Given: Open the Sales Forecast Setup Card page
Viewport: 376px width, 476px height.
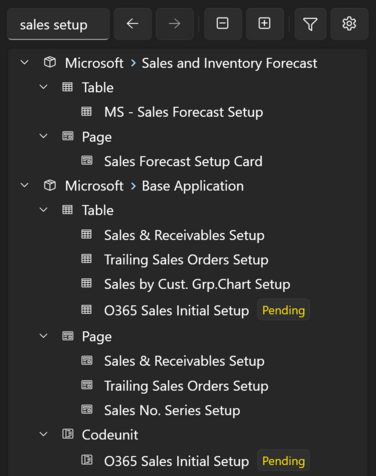Looking at the screenshot, I should pos(183,161).
